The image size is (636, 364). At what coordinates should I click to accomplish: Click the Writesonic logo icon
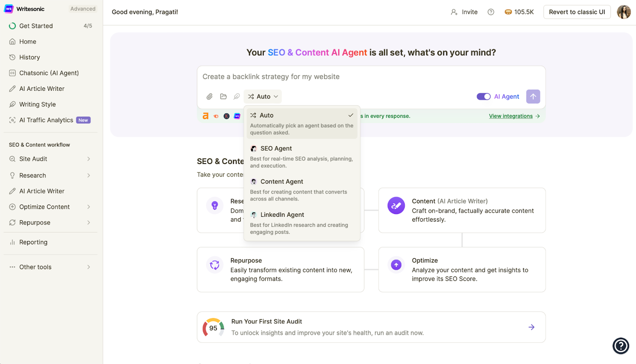tap(9, 9)
